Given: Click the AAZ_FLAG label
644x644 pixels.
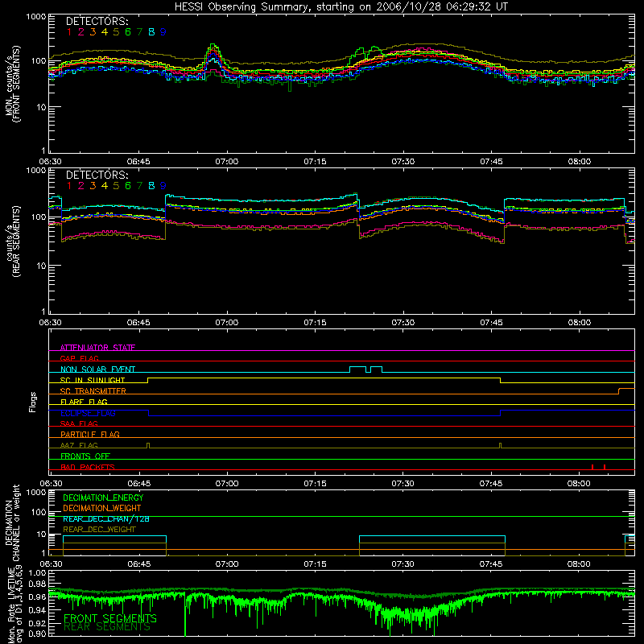Looking at the screenshot, I should [79, 445].
